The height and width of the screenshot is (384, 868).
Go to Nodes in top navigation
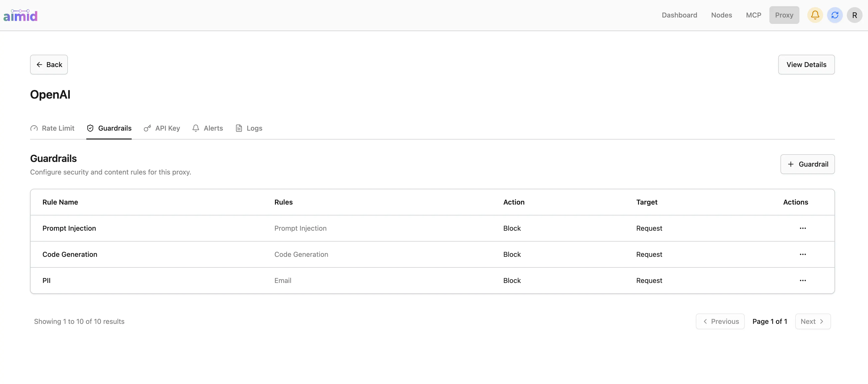point(722,15)
